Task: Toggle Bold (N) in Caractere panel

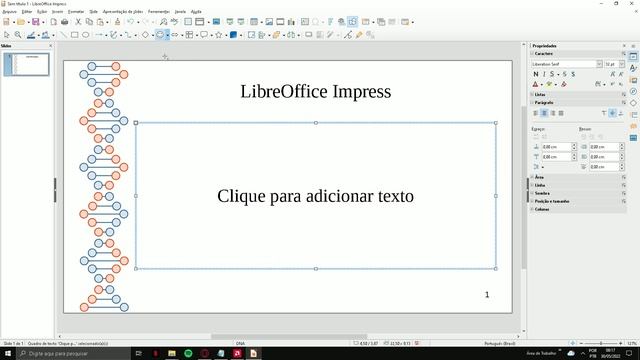Action: click(x=536, y=74)
